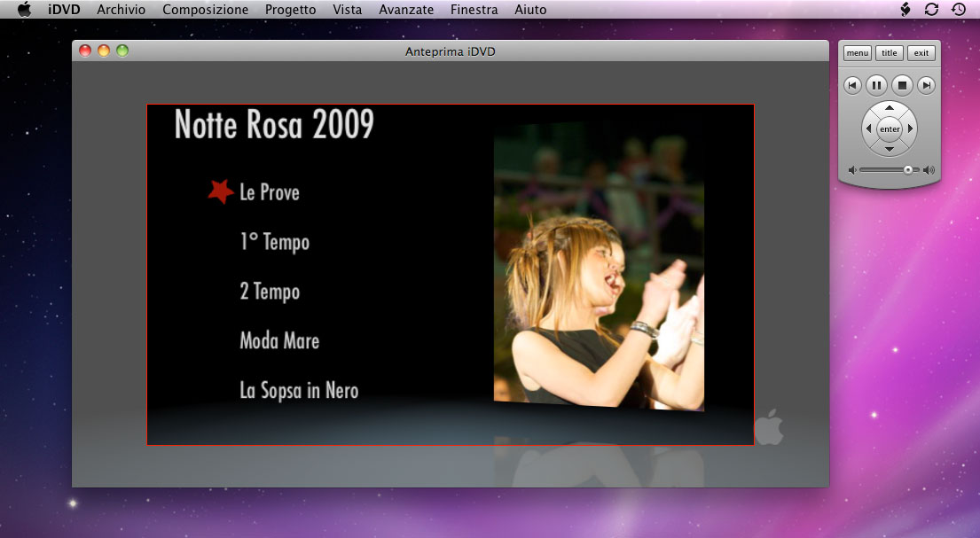This screenshot has width=980, height=538.
Task: Stop the DVD preview playback
Action: [x=902, y=85]
